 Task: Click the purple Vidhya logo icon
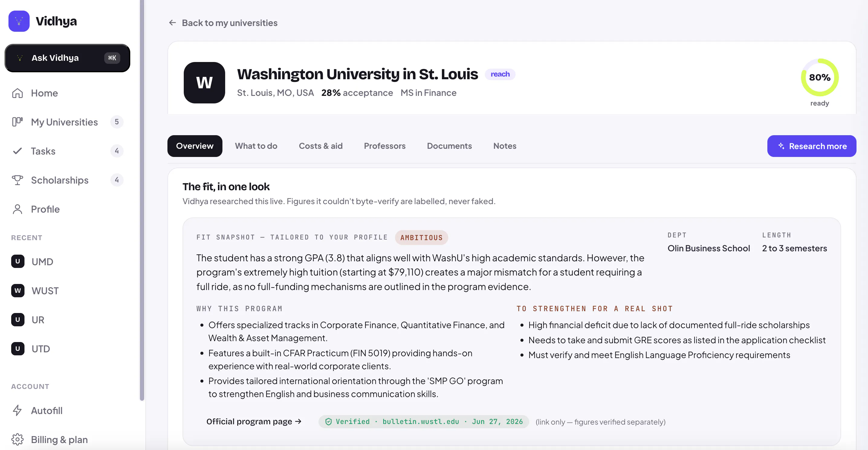tap(19, 21)
